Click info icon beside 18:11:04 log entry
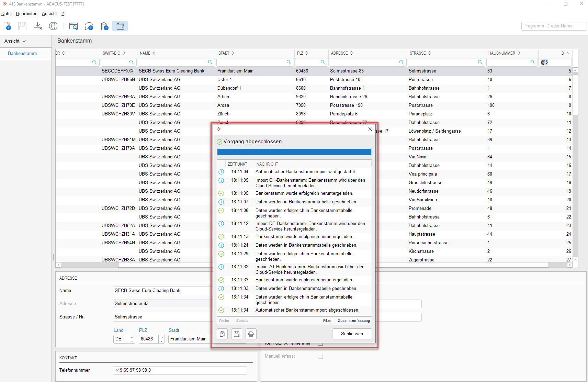 [x=221, y=172]
